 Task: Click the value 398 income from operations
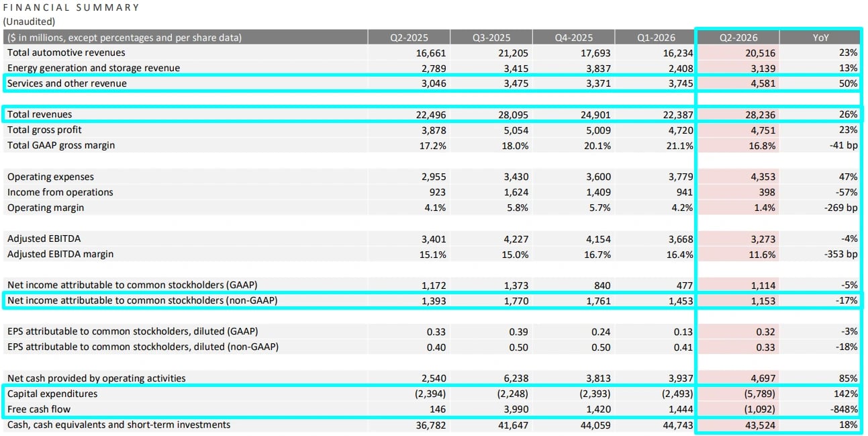[x=767, y=192]
